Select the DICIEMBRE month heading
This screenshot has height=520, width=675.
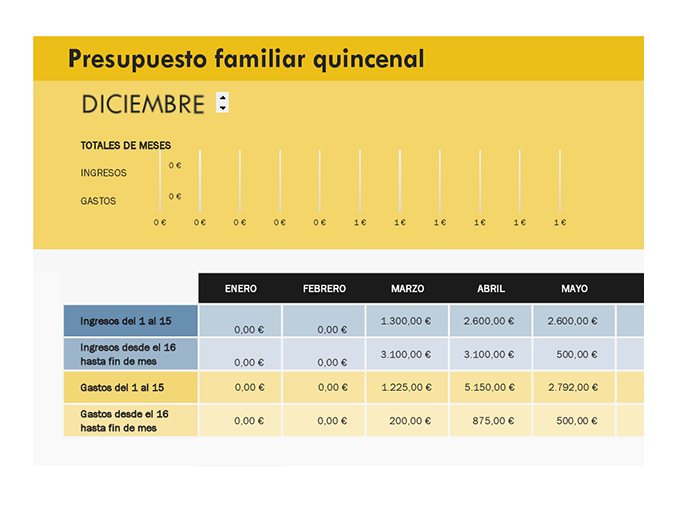point(143,104)
